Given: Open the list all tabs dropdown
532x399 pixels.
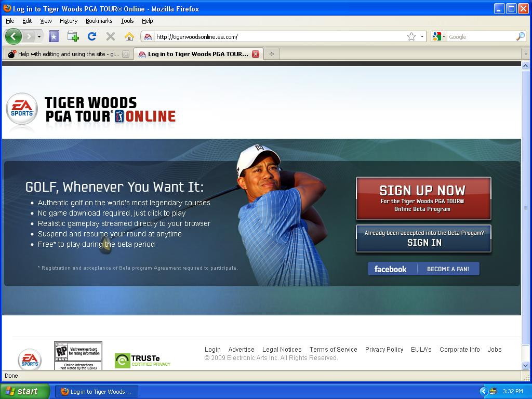Looking at the screenshot, I should click(x=526, y=54).
